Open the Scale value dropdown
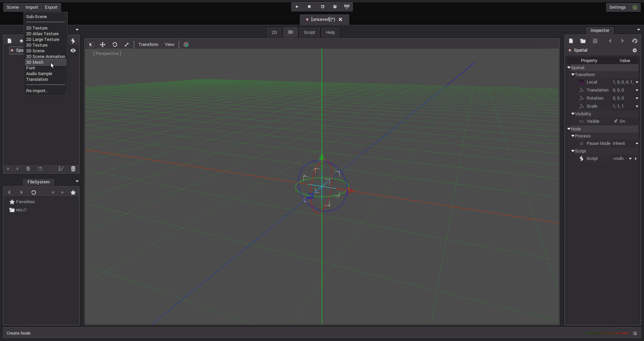The height and width of the screenshot is (341, 644). tap(637, 106)
